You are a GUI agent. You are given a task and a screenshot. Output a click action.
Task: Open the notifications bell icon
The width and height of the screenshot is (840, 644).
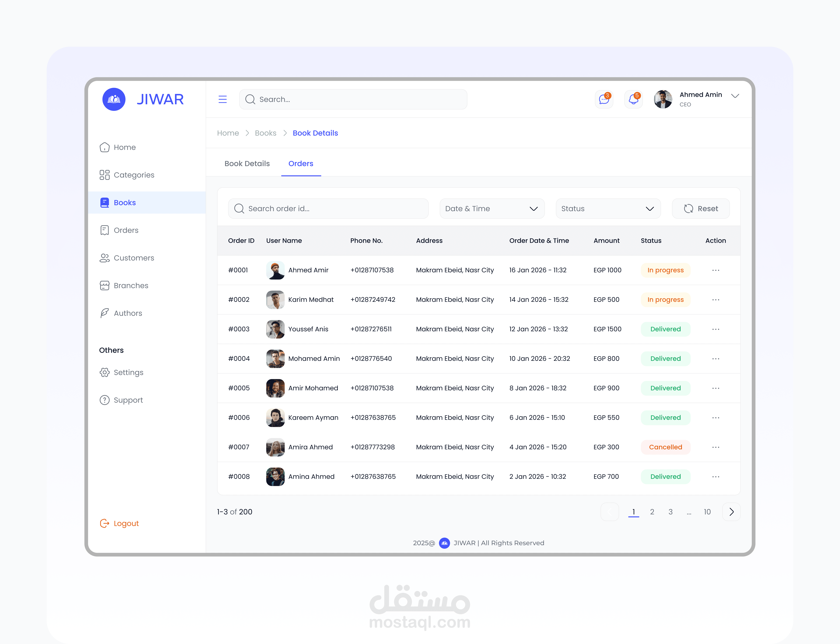pos(633,99)
